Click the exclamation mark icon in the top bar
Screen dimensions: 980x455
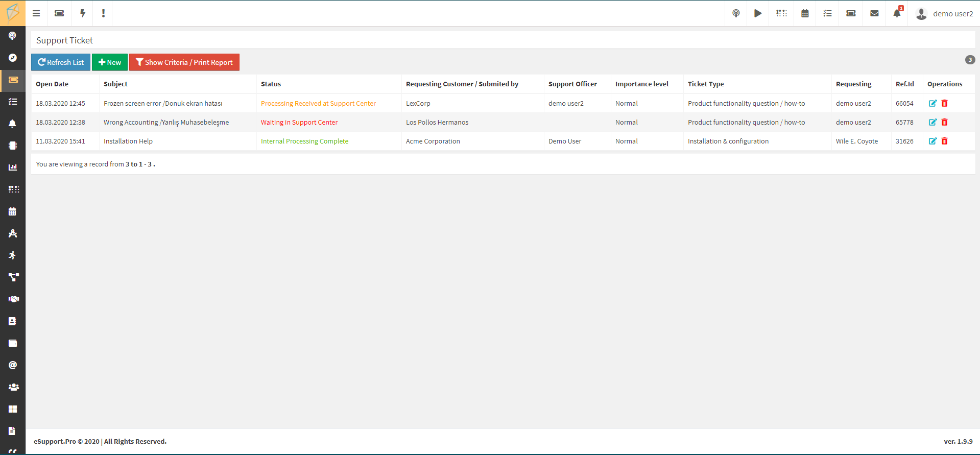pyautogui.click(x=103, y=13)
